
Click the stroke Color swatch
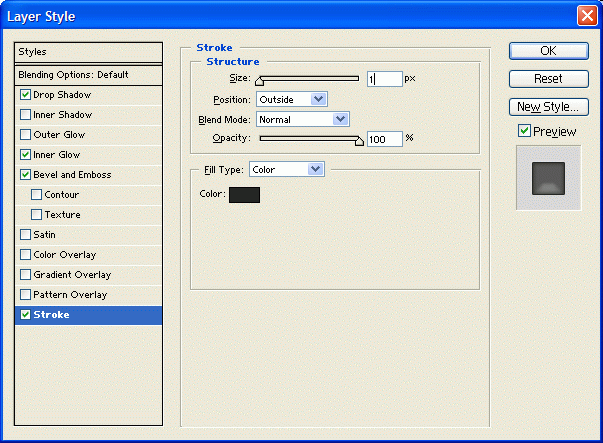click(x=244, y=195)
